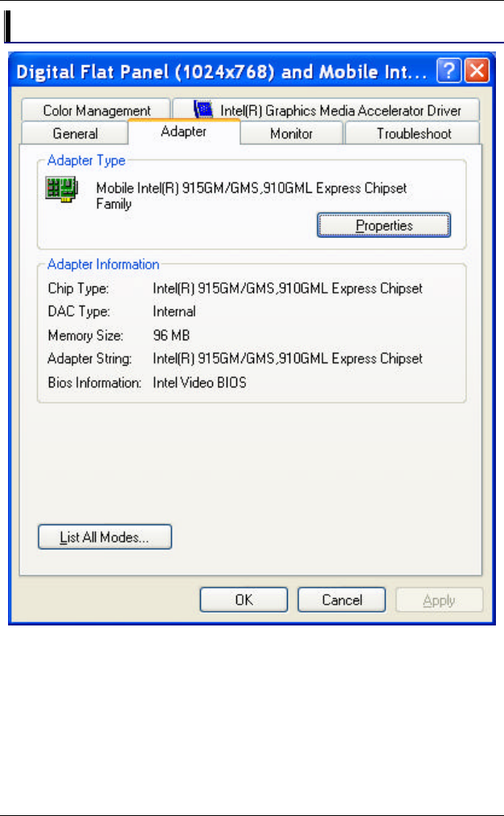The width and height of the screenshot is (504, 816).
Task: Click the Adapter Information group label
Action: [x=103, y=264]
